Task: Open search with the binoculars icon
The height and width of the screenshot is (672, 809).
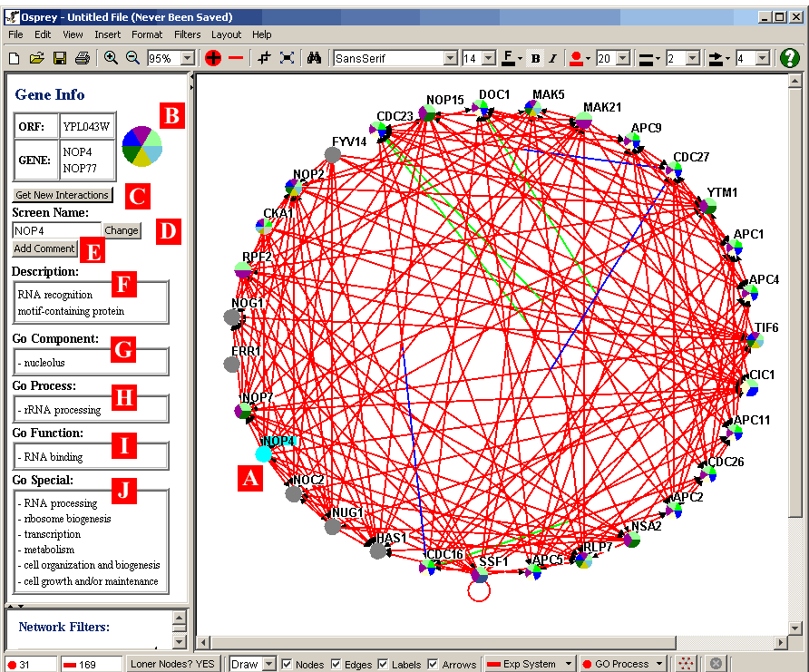Action: pos(315,58)
